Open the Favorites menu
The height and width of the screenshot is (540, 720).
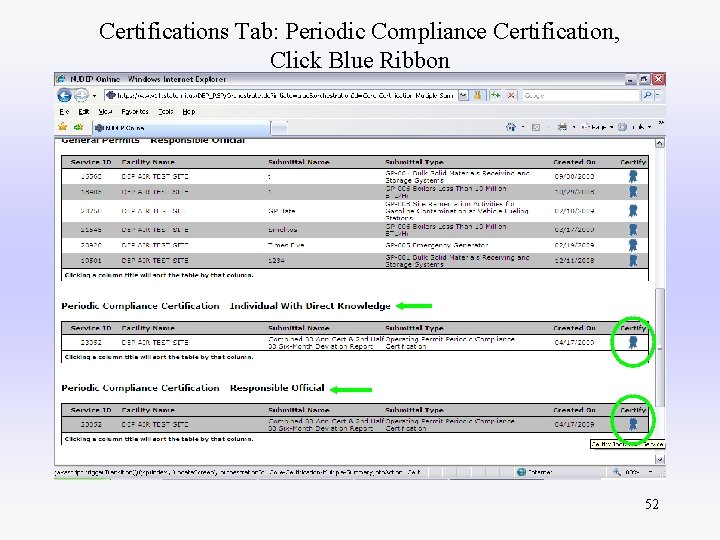click(135, 112)
